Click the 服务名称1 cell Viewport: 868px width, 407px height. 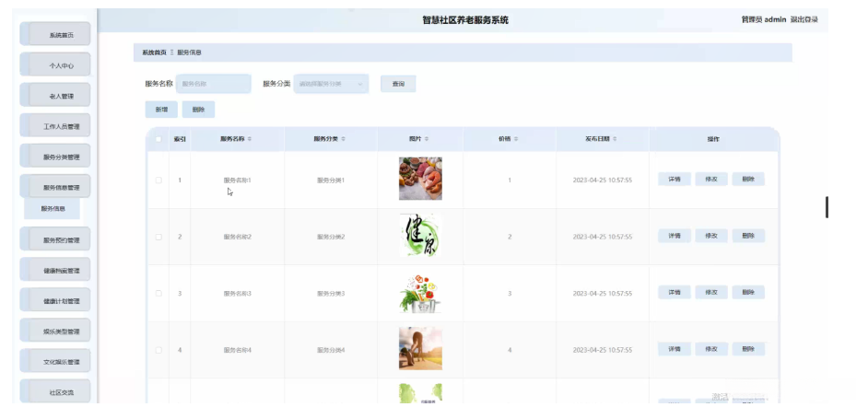238,180
